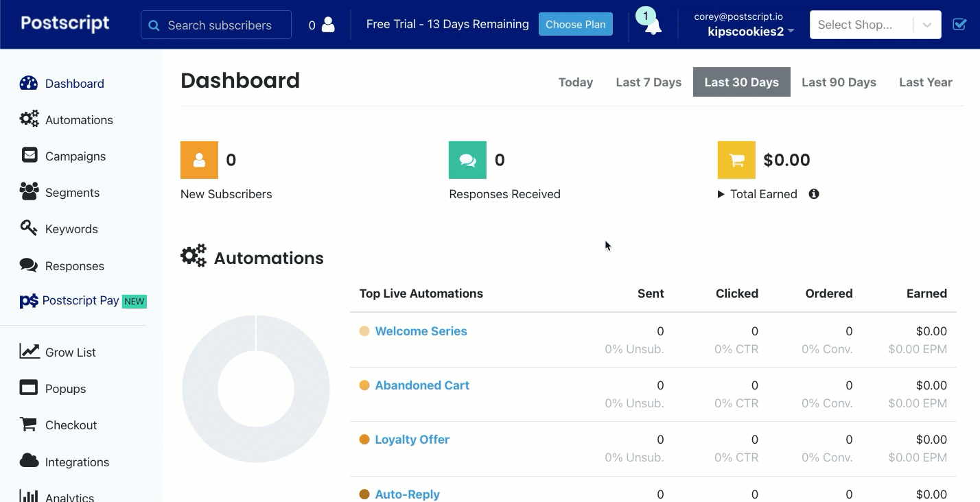The width and height of the screenshot is (980, 502).
Task: Click the orange New Subscribers icon
Action: coord(199,160)
